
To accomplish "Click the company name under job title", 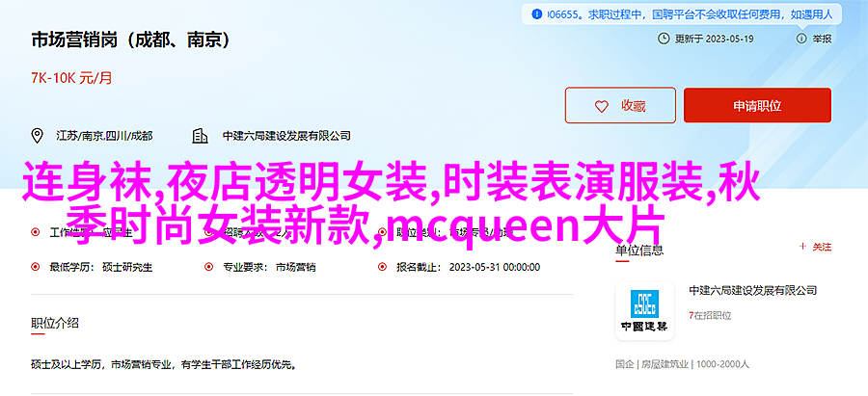I will click(286, 136).
